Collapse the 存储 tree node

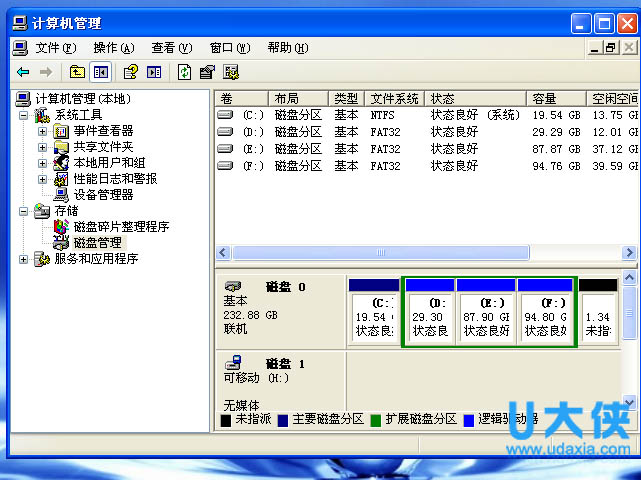(24, 211)
